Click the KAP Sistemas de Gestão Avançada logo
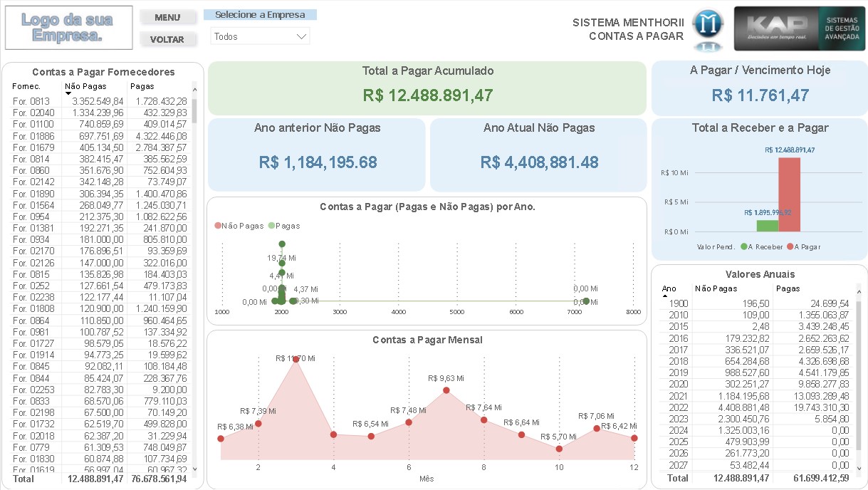 point(799,29)
